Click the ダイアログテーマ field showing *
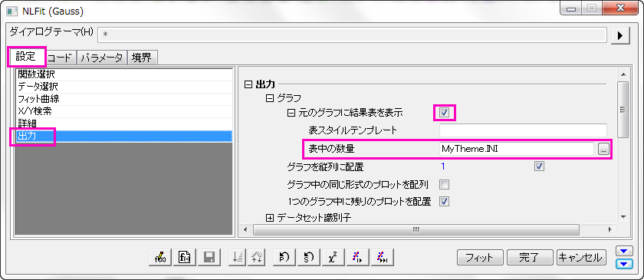Image resolution: width=644 pixels, height=280 pixels. pyautogui.click(x=353, y=35)
